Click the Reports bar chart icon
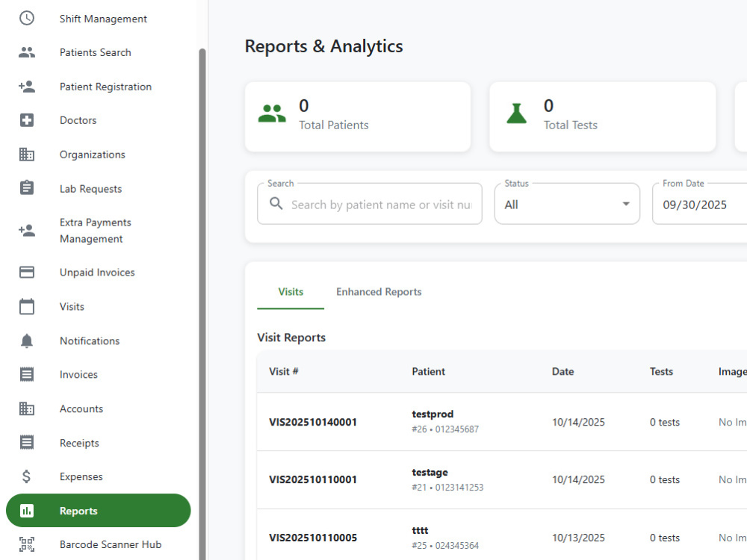Viewport: 747px width, 560px height. tap(27, 511)
